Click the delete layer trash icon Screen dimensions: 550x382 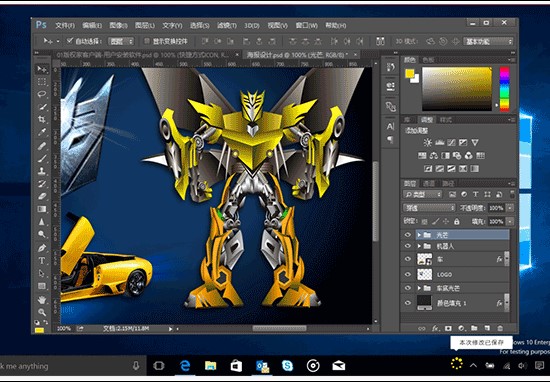(500, 328)
